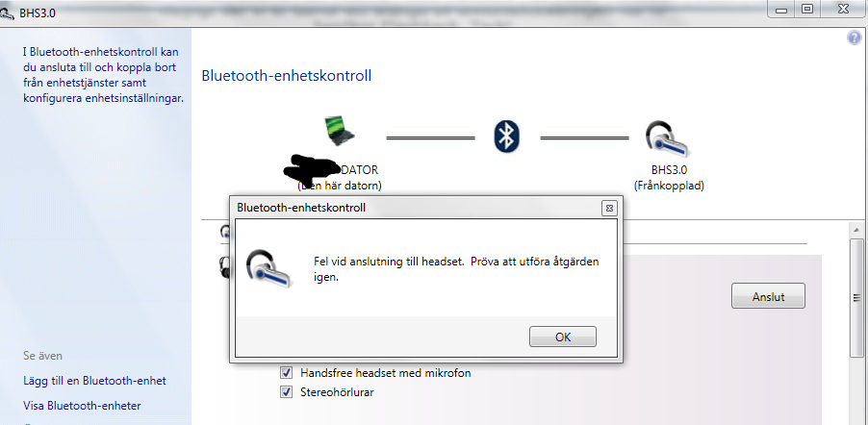Confirm the error with the OK button
Image resolution: width=868 pixels, height=425 pixels.
(562, 337)
